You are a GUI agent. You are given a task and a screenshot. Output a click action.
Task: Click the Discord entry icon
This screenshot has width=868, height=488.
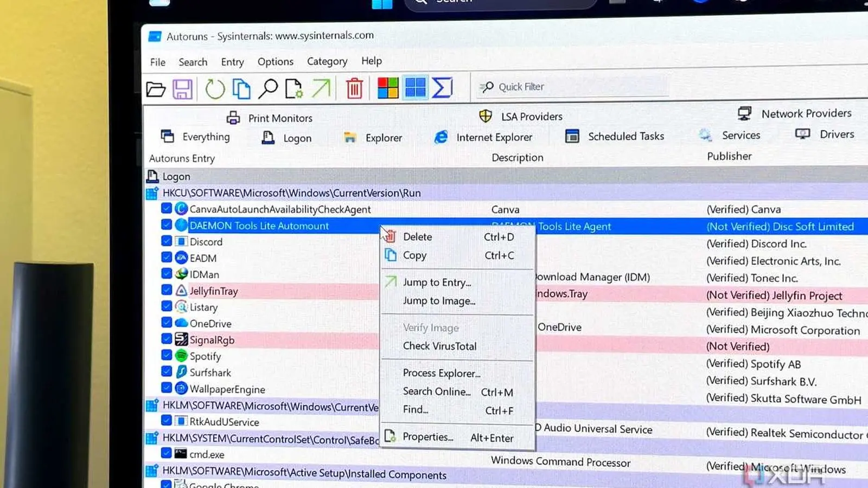click(181, 241)
